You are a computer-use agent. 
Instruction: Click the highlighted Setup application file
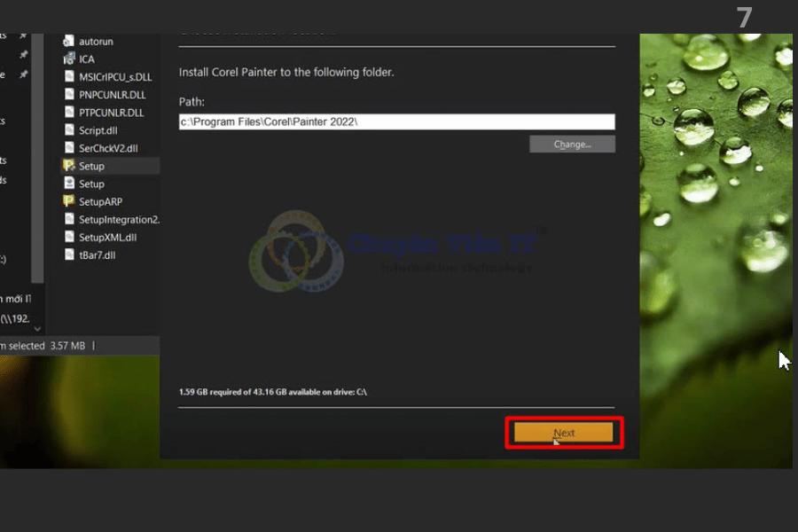pos(90,166)
